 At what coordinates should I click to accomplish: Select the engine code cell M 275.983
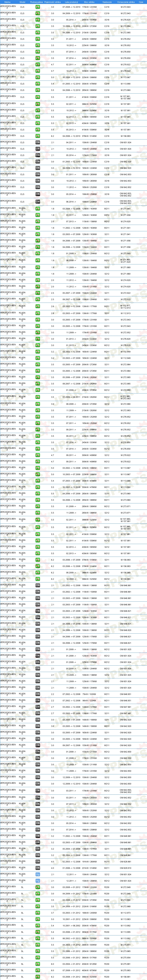pos(126,970)
